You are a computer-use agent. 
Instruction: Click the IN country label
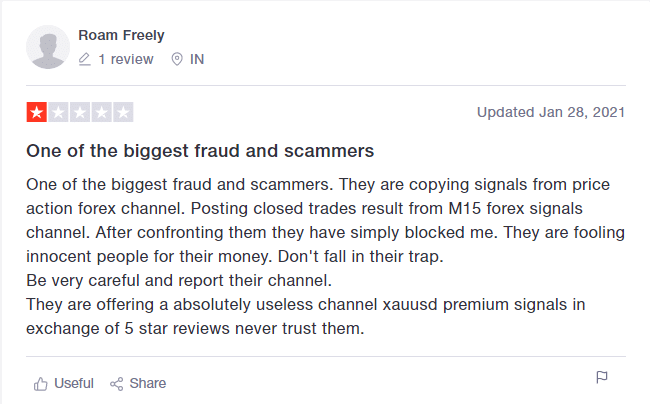[x=197, y=59]
